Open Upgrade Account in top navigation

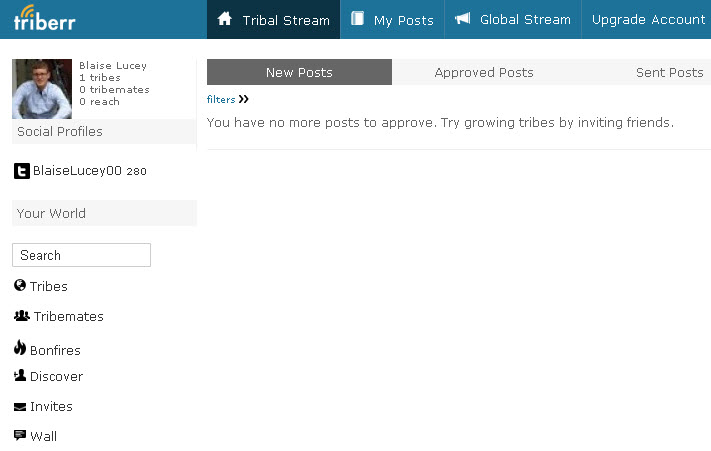648,19
